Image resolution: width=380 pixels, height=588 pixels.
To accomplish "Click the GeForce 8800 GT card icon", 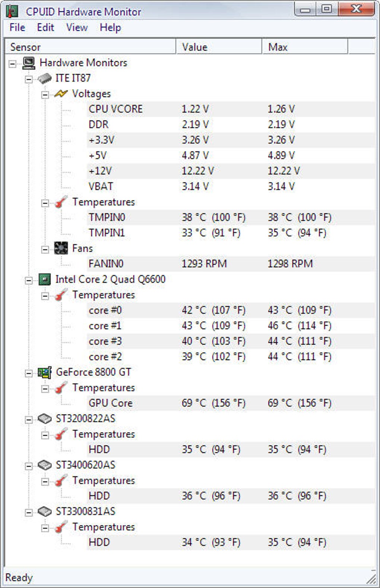I will coord(45,372).
